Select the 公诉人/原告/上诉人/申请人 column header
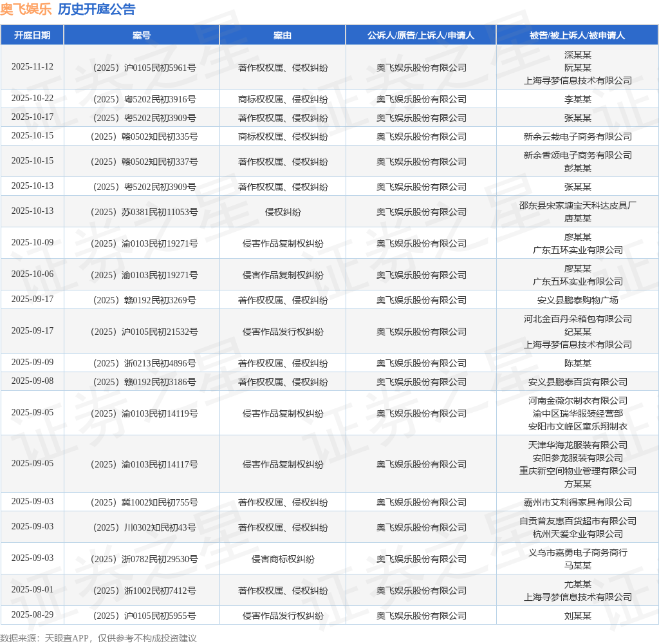The image size is (659, 644). [421, 35]
